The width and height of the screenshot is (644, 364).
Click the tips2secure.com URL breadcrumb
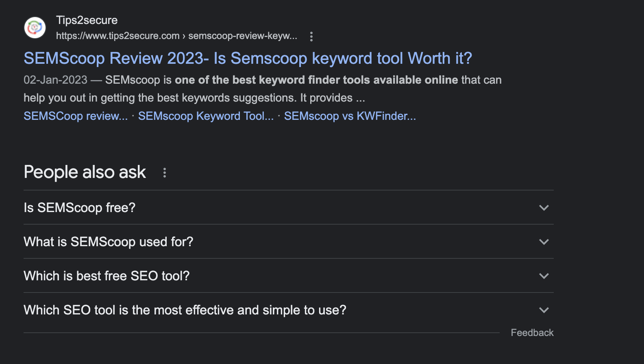(176, 36)
